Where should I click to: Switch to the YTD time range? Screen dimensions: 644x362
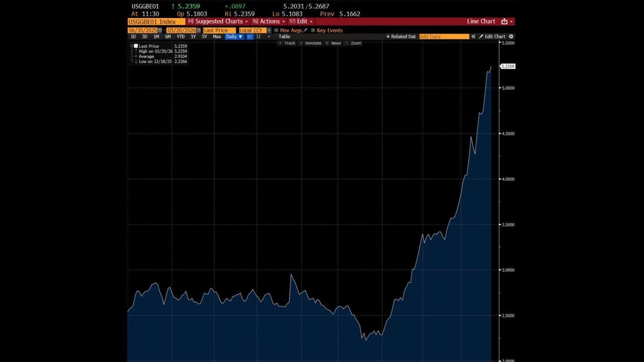pos(181,37)
